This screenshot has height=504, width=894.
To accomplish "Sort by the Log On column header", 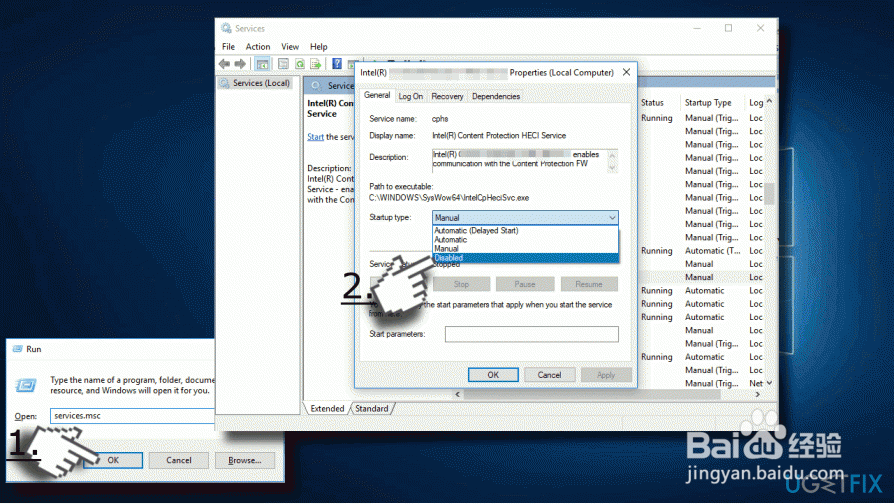I will pos(755,103).
